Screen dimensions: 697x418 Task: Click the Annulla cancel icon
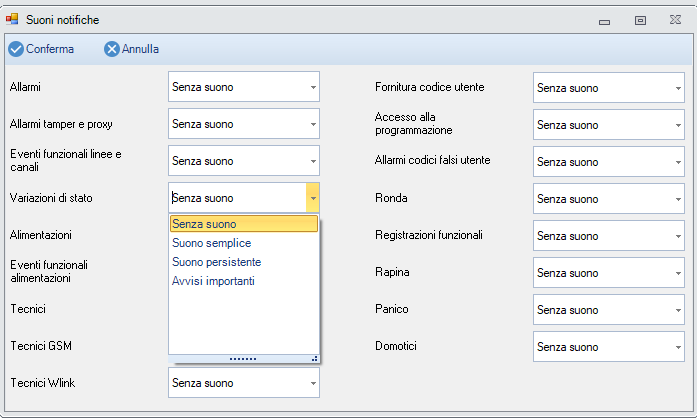coord(112,49)
